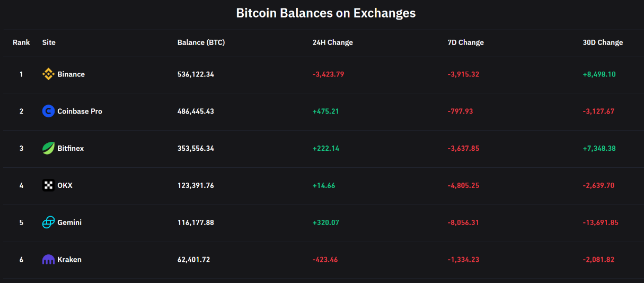The width and height of the screenshot is (644, 283).
Task: Click the Binance logo icon
Action: [48, 74]
